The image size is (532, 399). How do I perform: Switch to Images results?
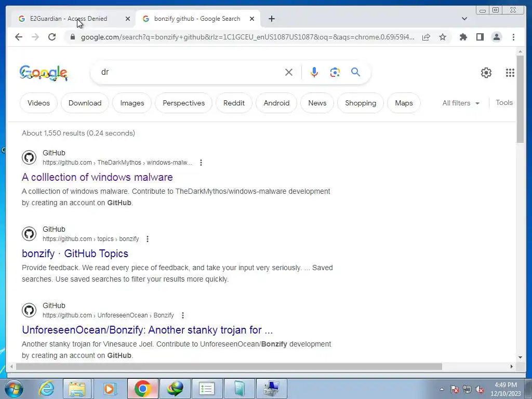[x=132, y=103]
